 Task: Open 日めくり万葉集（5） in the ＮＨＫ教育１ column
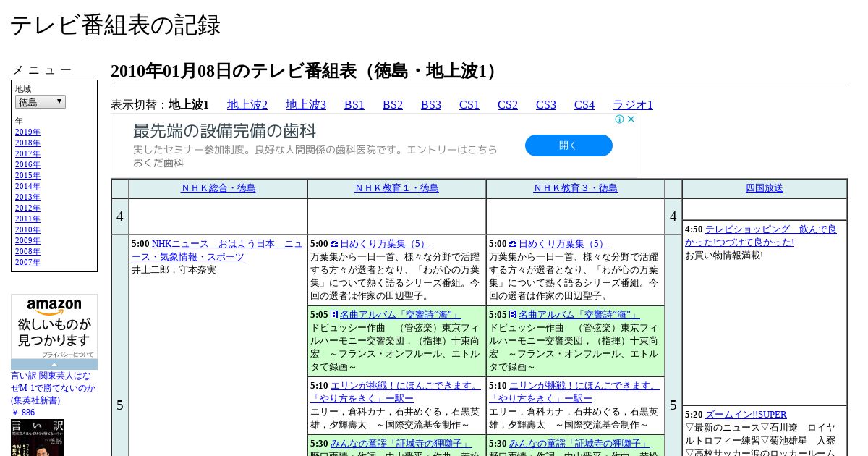click(x=384, y=244)
